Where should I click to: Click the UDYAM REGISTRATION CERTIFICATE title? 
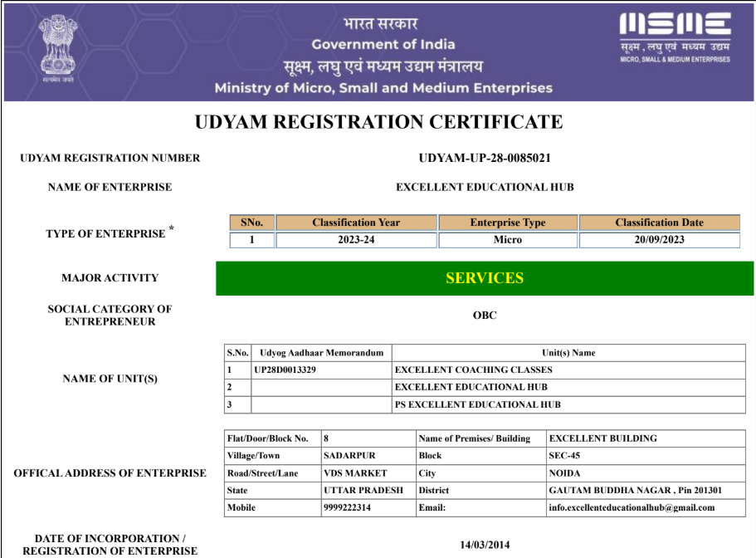(378, 122)
